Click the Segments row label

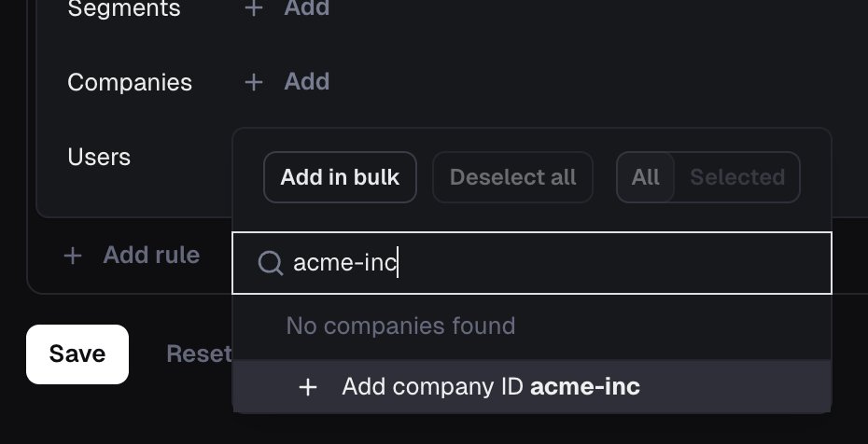[x=124, y=8]
